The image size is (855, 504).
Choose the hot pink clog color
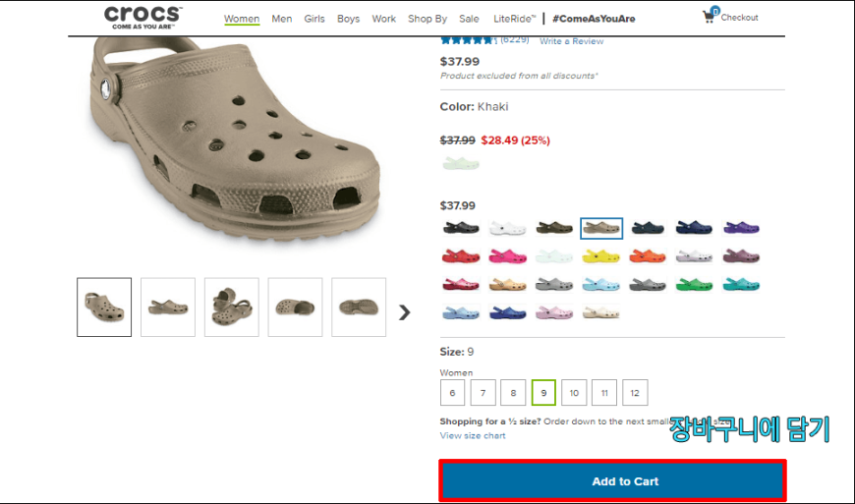[507, 256]
